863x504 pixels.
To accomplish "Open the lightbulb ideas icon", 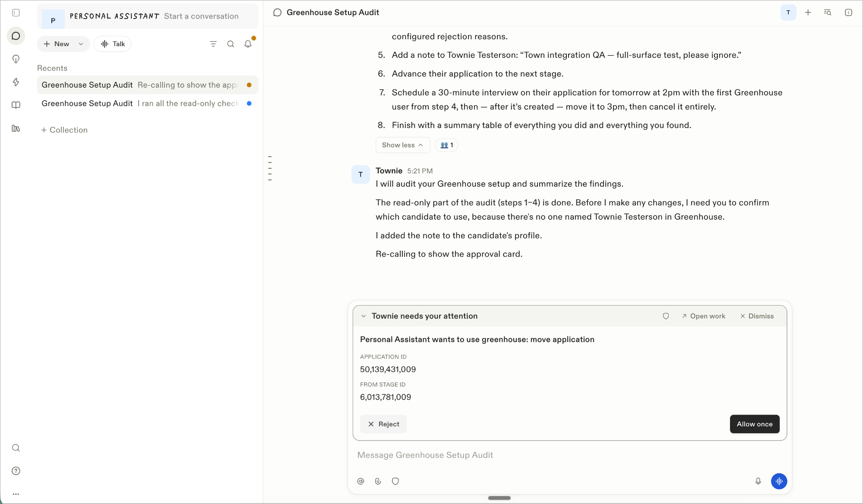I will coord(16,59).
